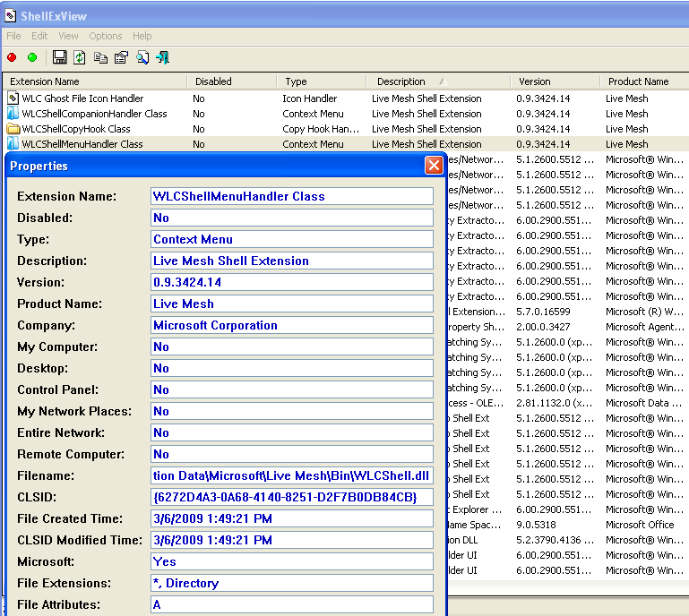Open the Edit menu
The height and width of the screenshot is (616, 689).
[39, 36]
